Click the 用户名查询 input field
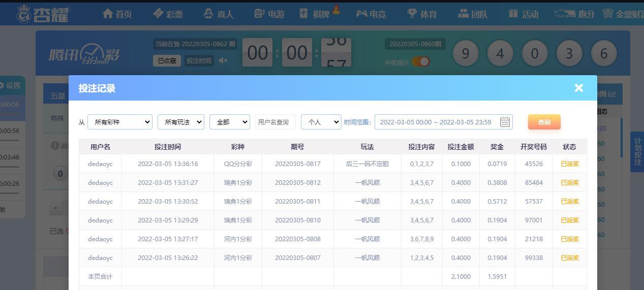 275,122
